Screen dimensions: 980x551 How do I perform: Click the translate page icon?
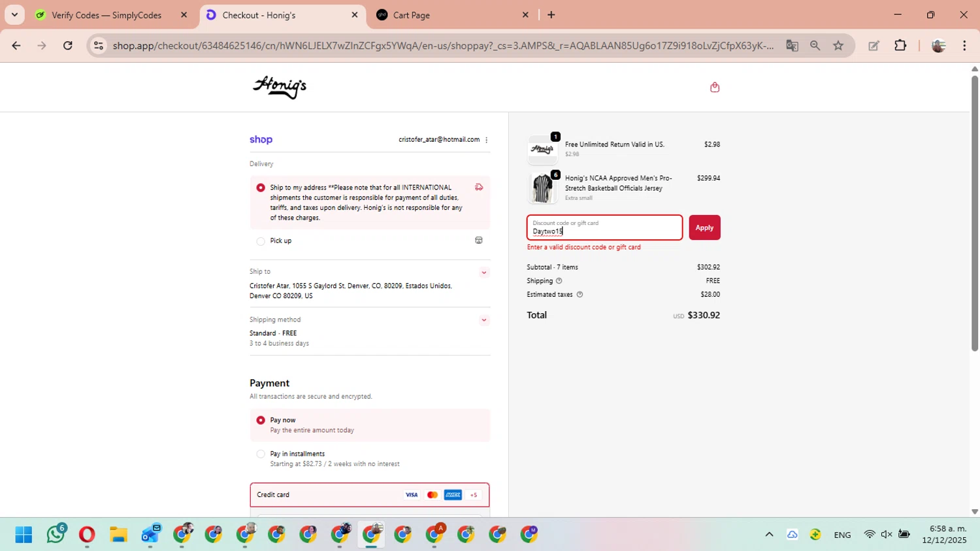point(792,45)
